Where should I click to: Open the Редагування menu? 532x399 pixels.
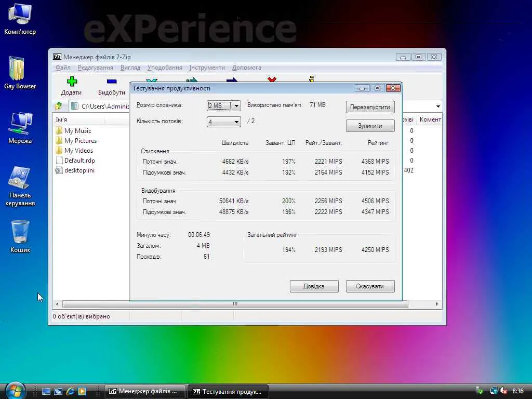click(96, 68)
